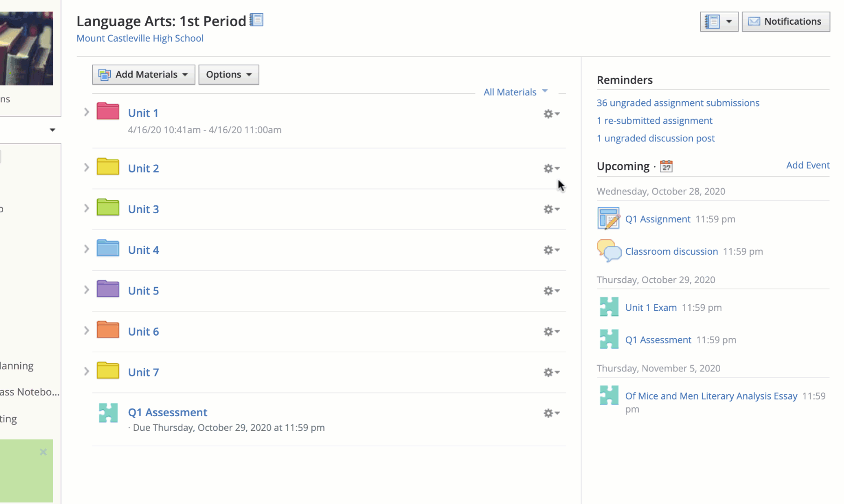The height and width of the screenshot is (504, 844).
Task: Click the pink Unit 1 folder icon
Action: tap(107, 112)
